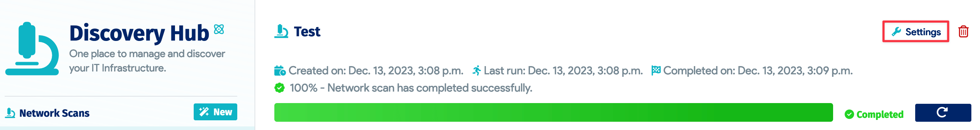Click the green scan progress bar
The image size is (980, 130).
click(553, 112)
